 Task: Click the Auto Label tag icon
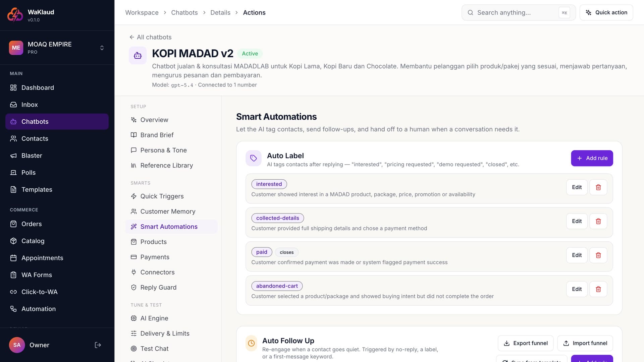pos(254,158)
